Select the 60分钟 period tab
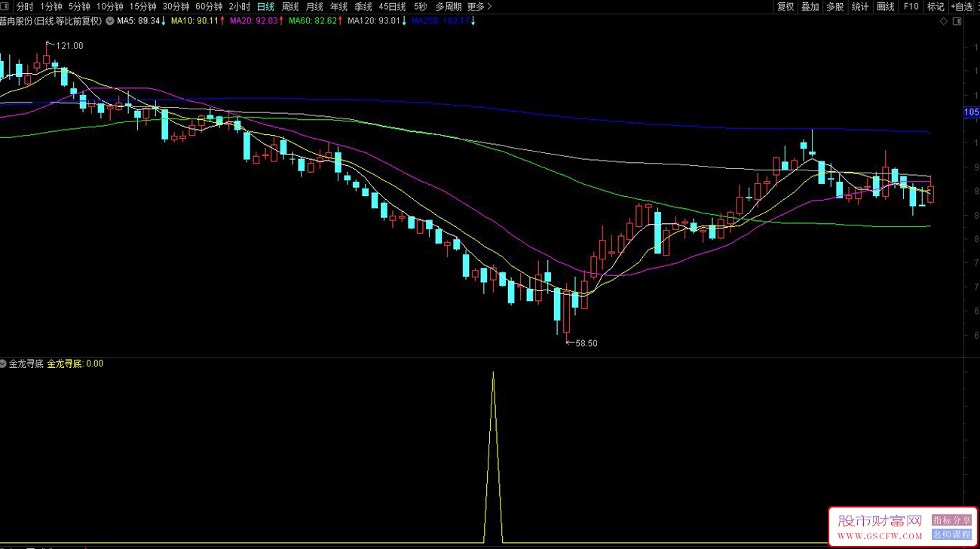 [209, 6]
